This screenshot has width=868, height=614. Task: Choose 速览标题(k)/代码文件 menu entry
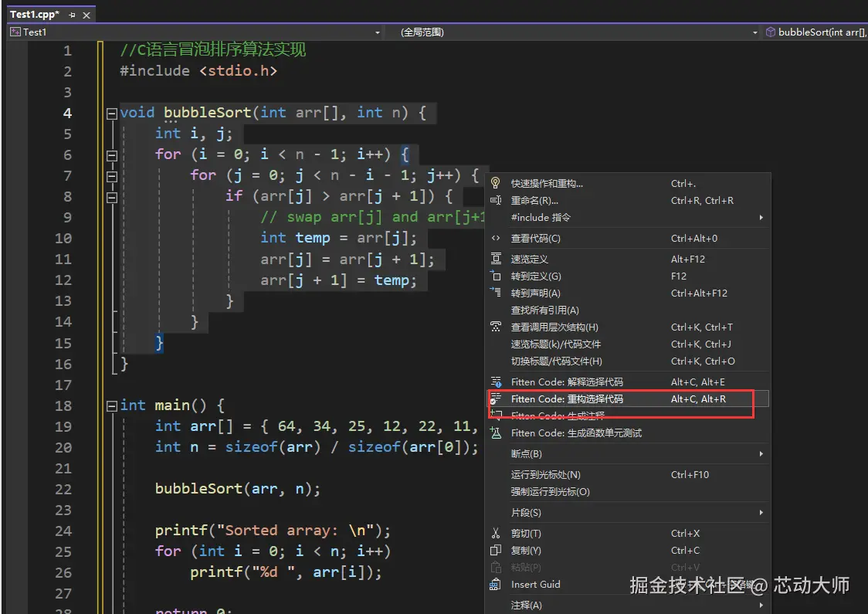point(629,344)
